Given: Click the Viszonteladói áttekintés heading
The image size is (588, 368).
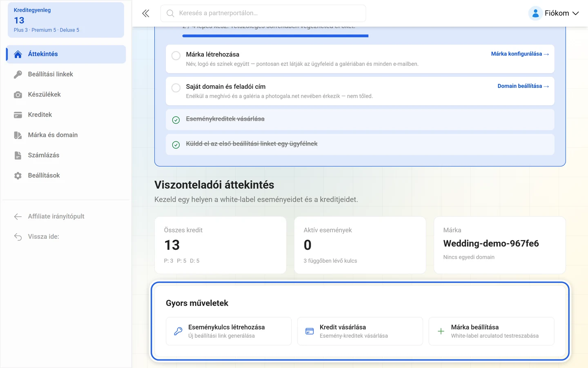Looking at the screenshot, I should click(x=214, y=185).
